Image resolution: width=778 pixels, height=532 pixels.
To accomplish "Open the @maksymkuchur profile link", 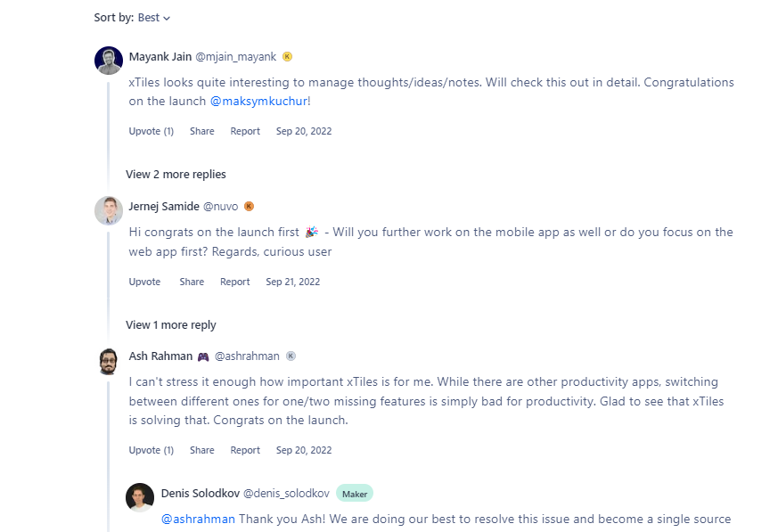I will pyautogui.click(x=259, y=101).
